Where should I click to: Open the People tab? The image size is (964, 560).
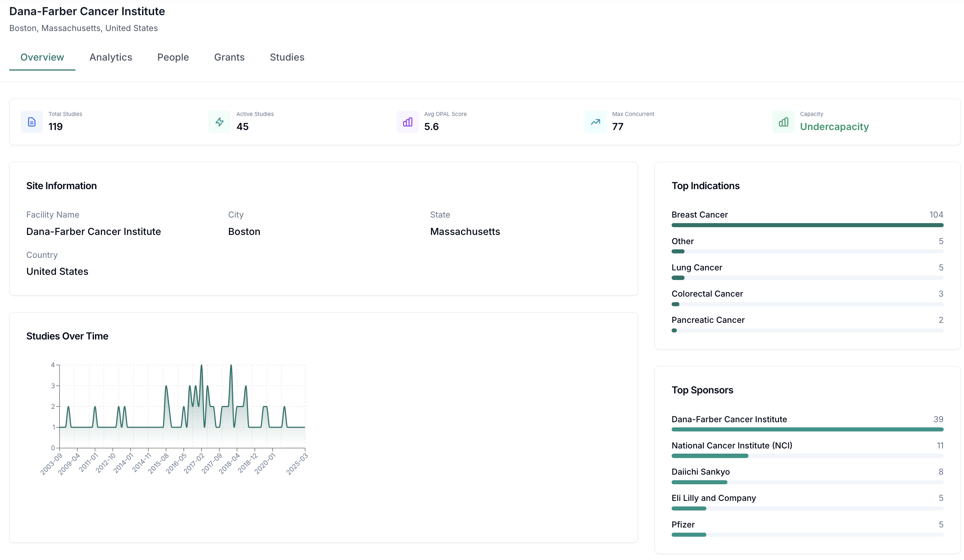coord(173,57)
